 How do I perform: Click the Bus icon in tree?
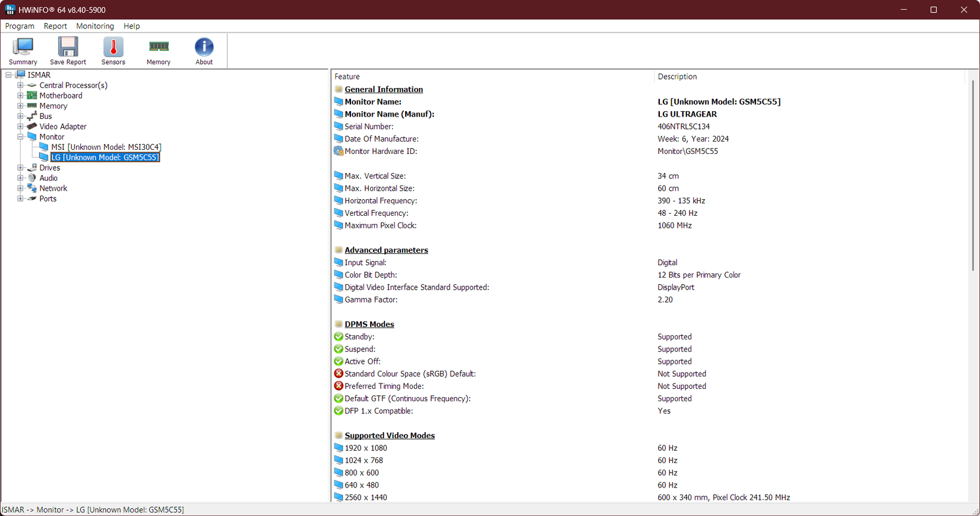click(x=32, y=116)
